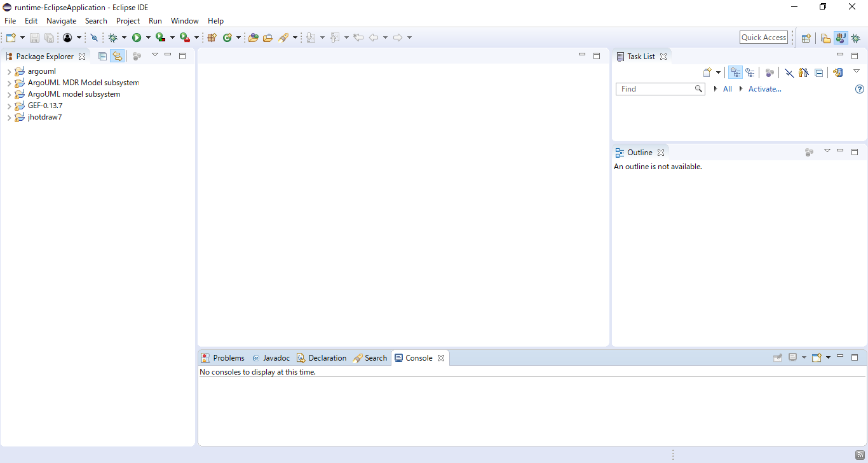Image resolution: width=868 pixels, height=463 pixels.
Task: Click Focus on Active Task in Outline view
Action: click(809, 152)
